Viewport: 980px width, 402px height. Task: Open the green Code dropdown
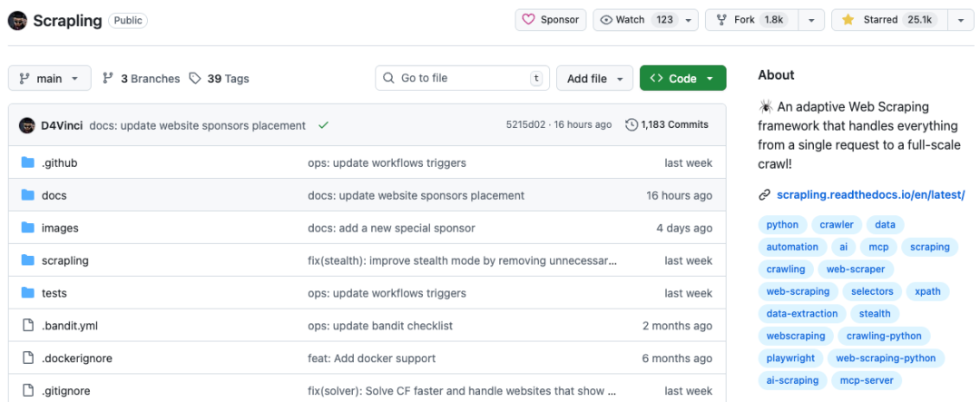coord(682,79)
